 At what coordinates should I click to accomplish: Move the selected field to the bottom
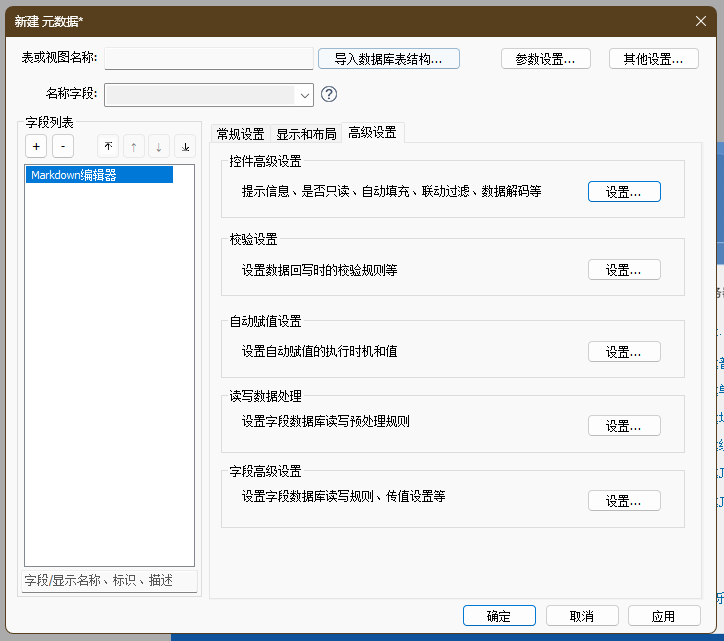pos(185,146)
